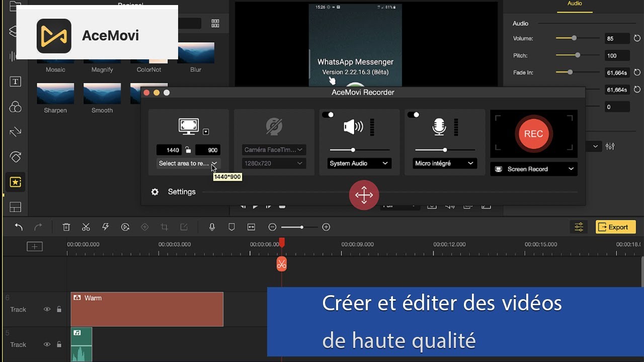Open the Animation rotate sidebar icon
Image resolution: width=644 pixels, height=362 pixels.
[x=16, y=157]
